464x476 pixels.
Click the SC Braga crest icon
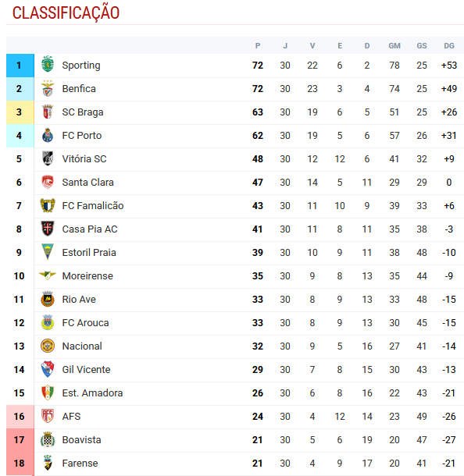tap(48, 112)
